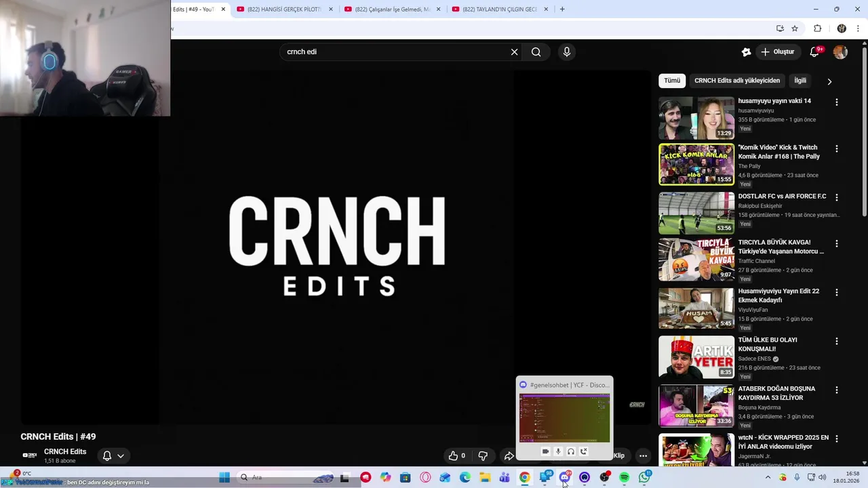Open the Chrome profile avatar
Screen dimensions: 868x488
pyautogui.click(x=842, y=28)
